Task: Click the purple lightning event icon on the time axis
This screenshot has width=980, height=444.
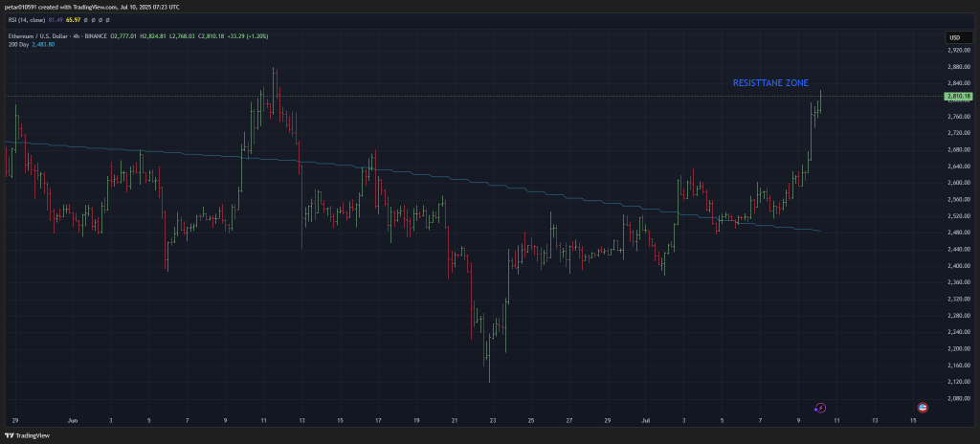Action: (820, 408)
